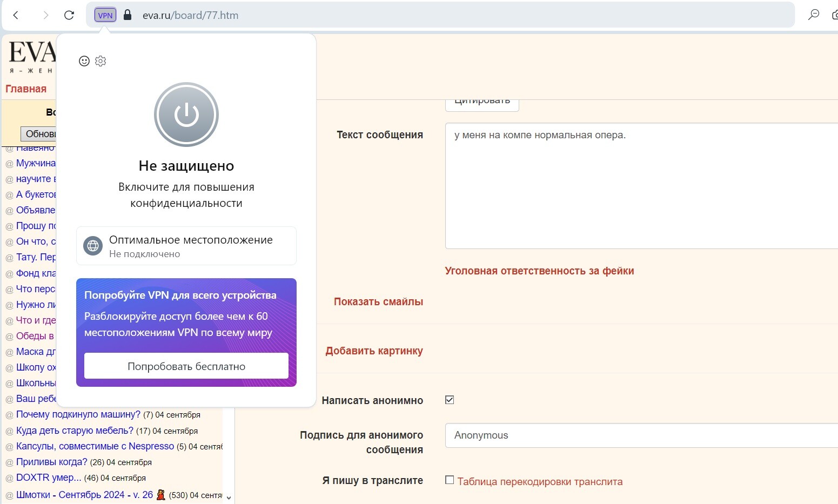Turn on VPN with the power button
This screenshot has height=504, width=838.
pos(186,115)
